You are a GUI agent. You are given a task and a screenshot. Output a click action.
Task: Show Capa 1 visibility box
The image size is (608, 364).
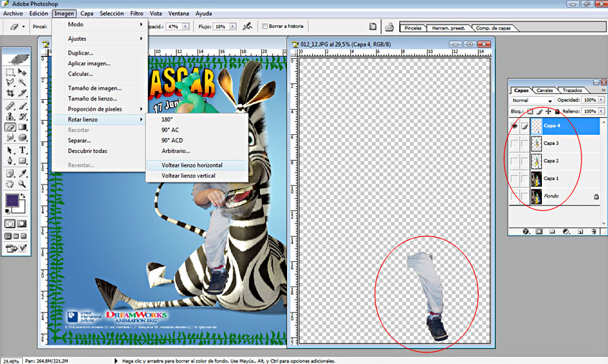pos(514,179)
